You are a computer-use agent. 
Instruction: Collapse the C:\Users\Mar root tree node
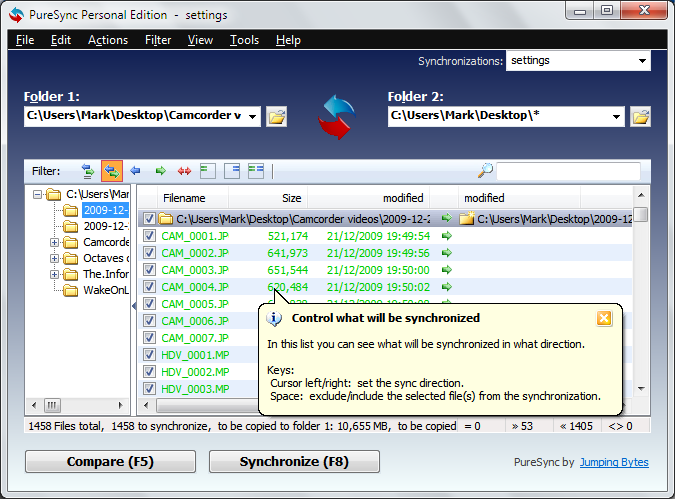pyautogui.click(x=37, y=195)
